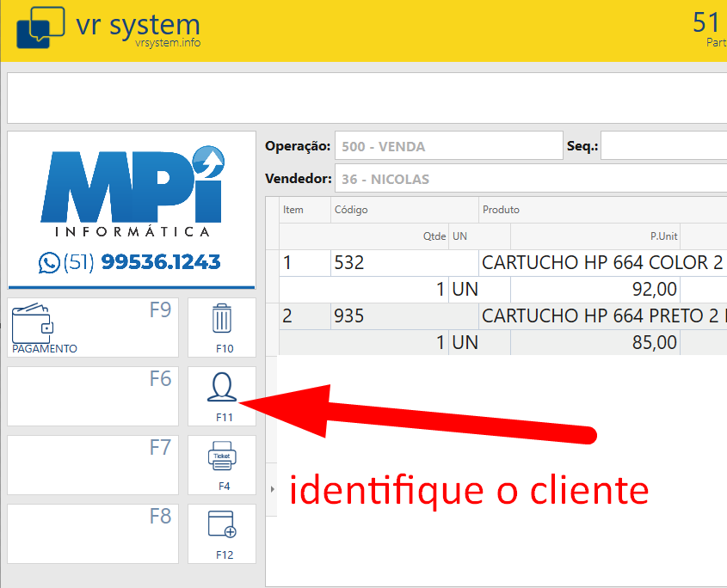Click the Seq. input field
This screenshot has height=588, width=727.
pos(662,146)
